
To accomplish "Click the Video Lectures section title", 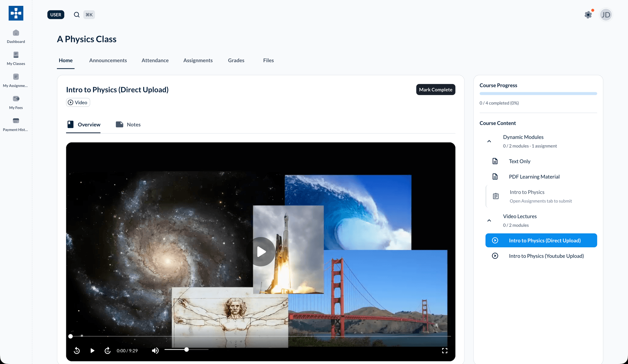I will pyautogui.click(x=520, y=216).
